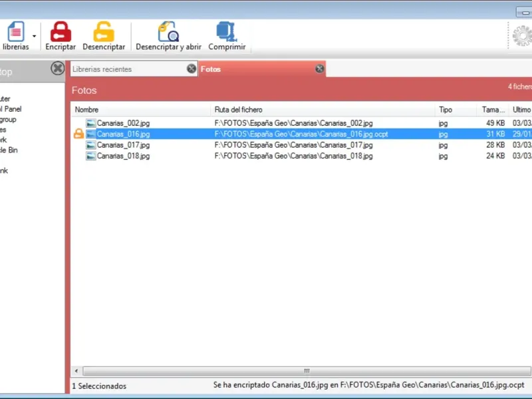This screenshot has height=399, width=532.
Task: Click the 24 KB size cell
Action: [x=495, y=156]
